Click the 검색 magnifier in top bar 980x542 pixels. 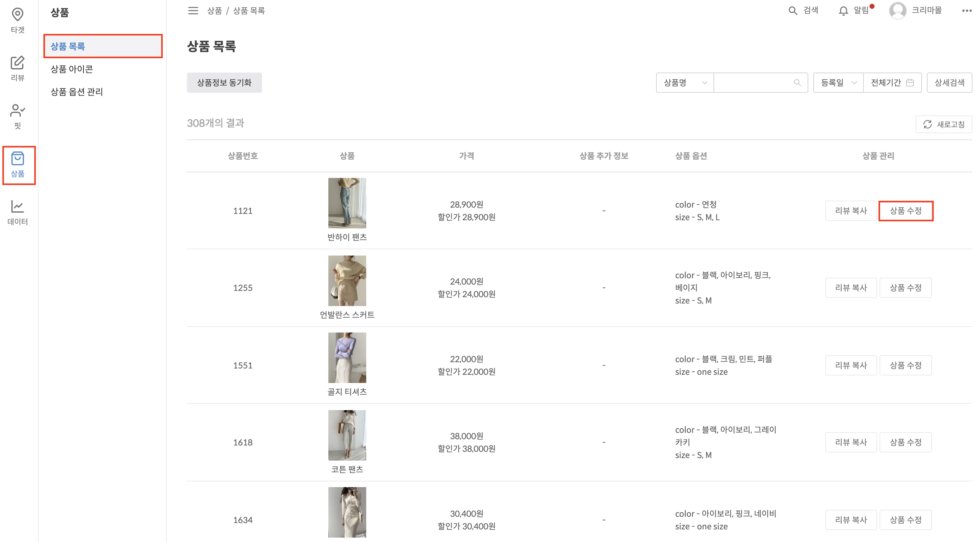pos(793,11)
